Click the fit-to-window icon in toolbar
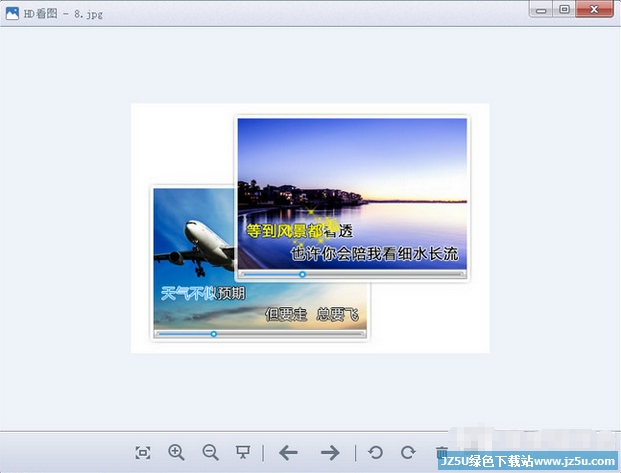Screen dimensions: 621x473 [143, 453]
